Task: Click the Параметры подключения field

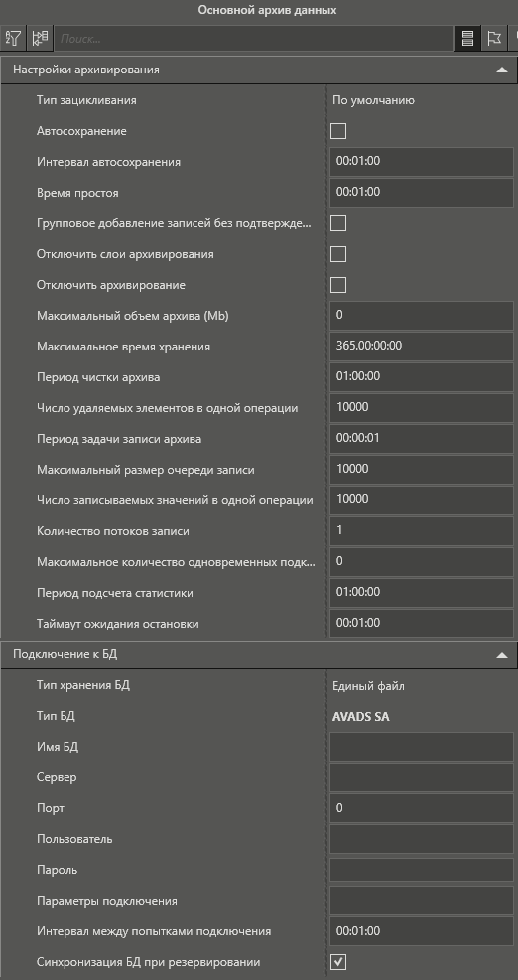Action: (422, 901)
